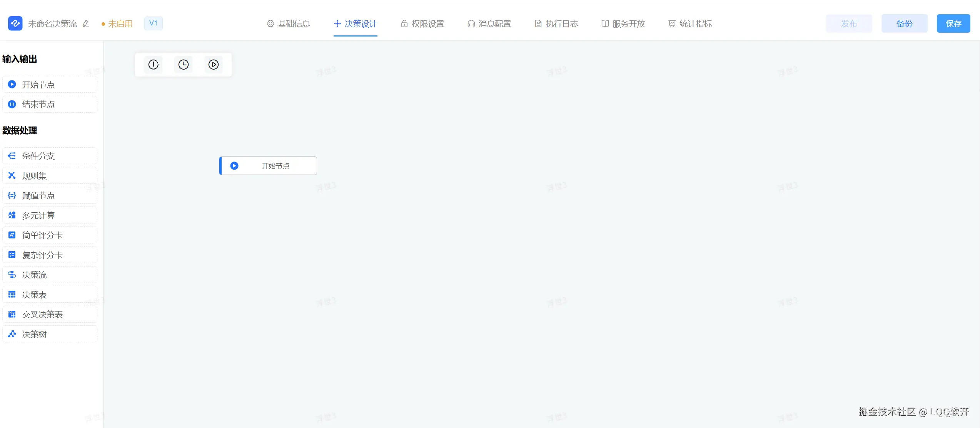Choose the 赋值节点 item
This screenshot has width=980, height=428.
[x=50, y=196]
